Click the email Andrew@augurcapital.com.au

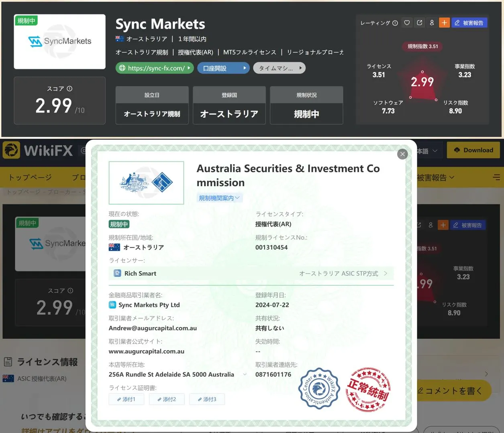point(153,328)
